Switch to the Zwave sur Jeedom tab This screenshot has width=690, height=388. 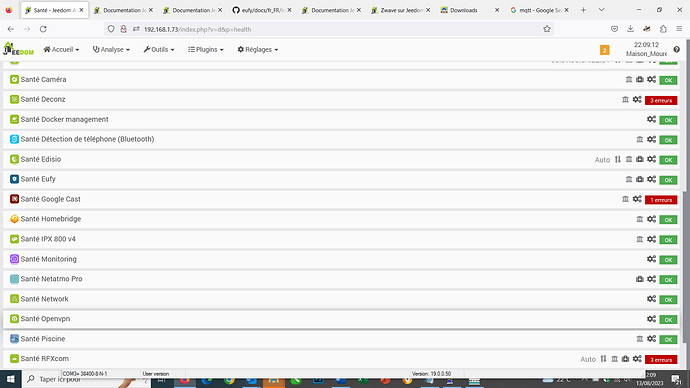pyautogui.click(x=400, y=10)
